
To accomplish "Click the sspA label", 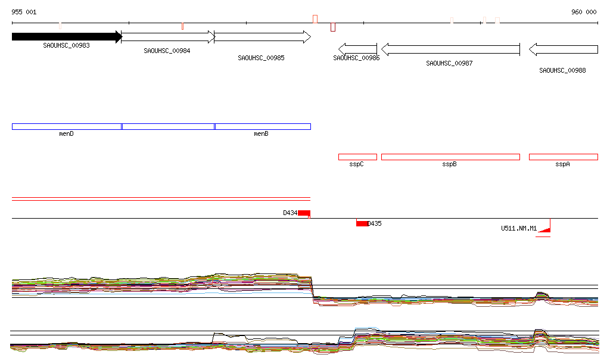I will click(562, 164).
